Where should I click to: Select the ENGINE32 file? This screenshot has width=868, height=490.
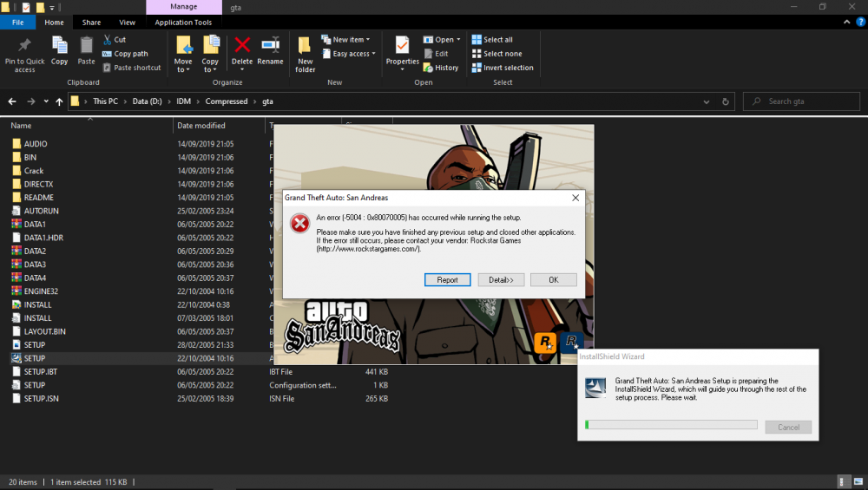click(x=41, y=291)
